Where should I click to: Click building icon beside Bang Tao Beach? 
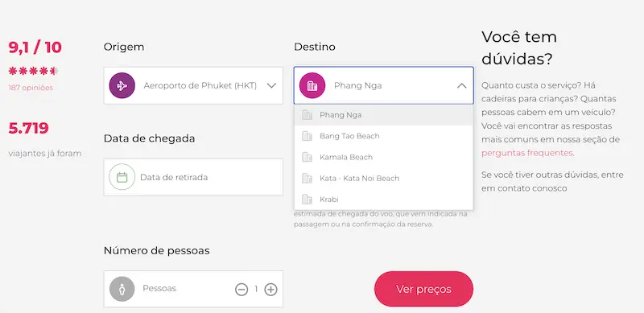307,136
